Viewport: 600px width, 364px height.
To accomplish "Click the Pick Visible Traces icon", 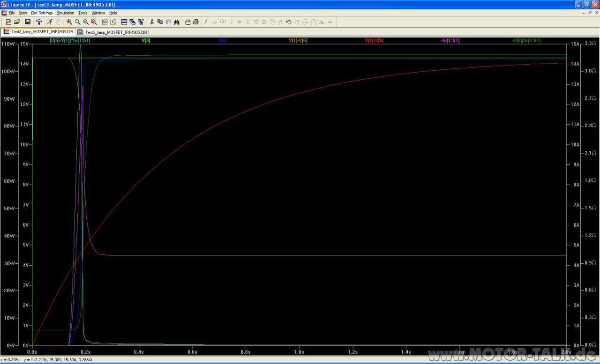I will coord(113,22).
